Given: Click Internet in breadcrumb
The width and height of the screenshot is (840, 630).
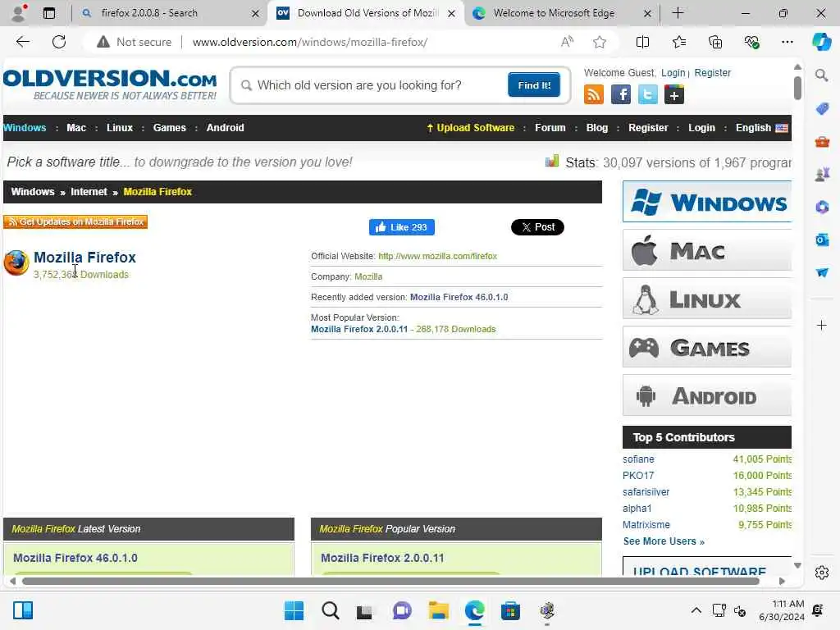Looking at the screenshot, I should click(89, 192).
